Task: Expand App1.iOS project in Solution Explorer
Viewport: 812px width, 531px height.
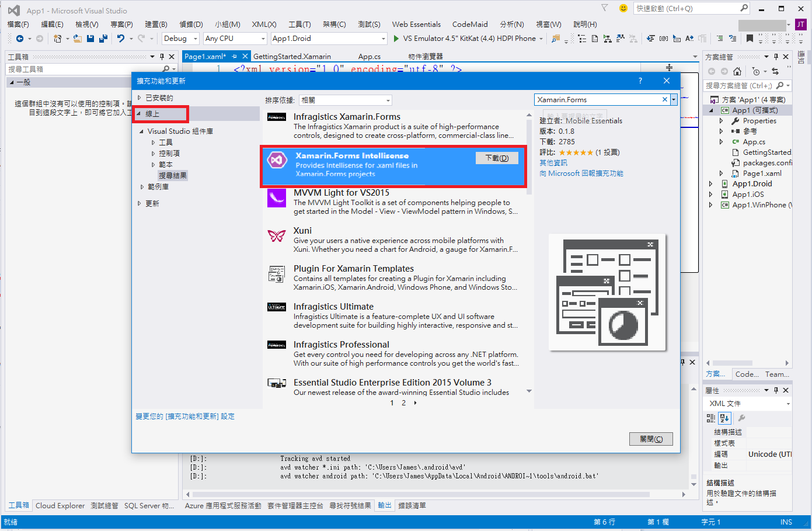Action: click(710, 195)
